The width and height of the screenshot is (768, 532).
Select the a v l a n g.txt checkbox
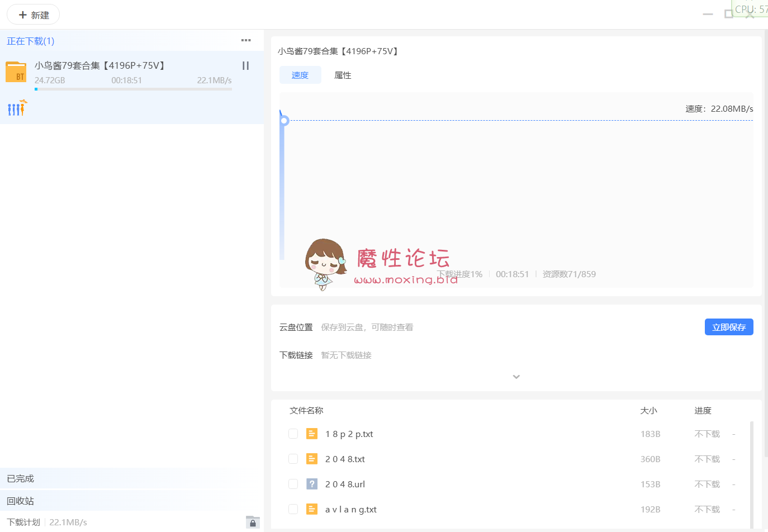pyautogui.click(x=293, y=509)
